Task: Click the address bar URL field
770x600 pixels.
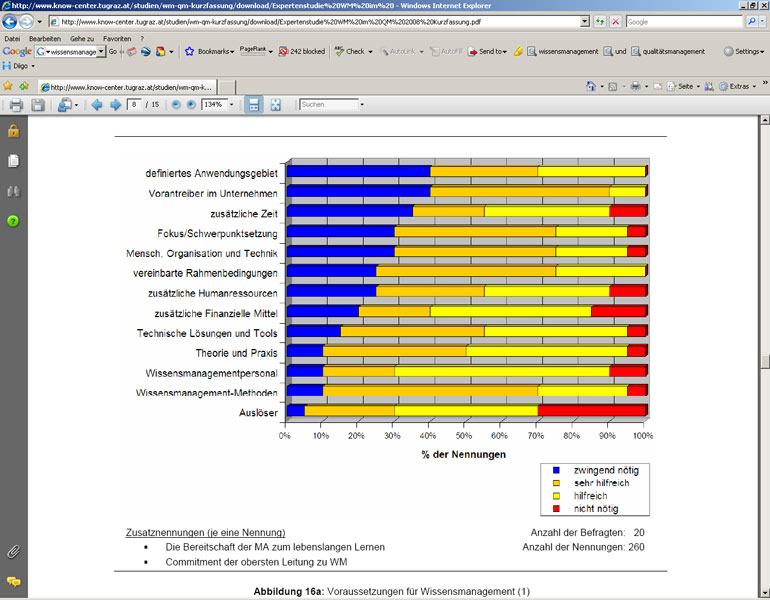Action: (314, 22)
